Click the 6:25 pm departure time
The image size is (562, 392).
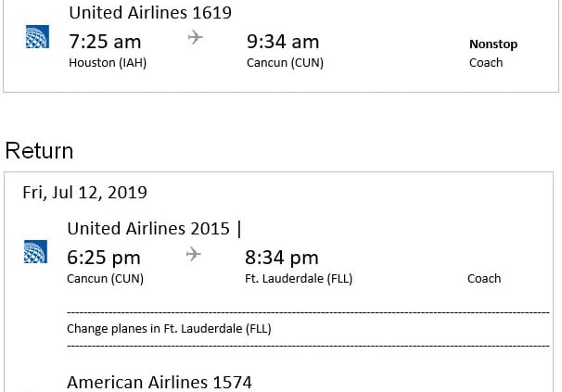click(x=104, y=258)
